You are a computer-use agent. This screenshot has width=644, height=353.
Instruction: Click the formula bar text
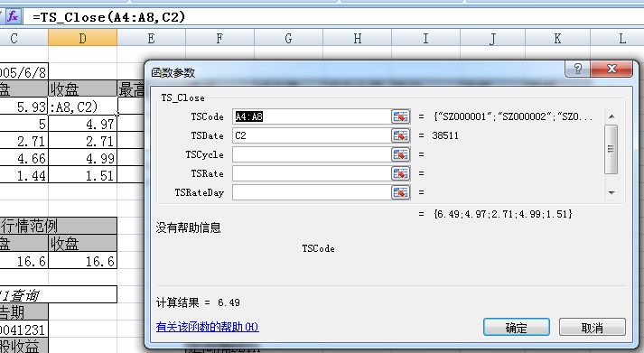click(x=108, y=17)
